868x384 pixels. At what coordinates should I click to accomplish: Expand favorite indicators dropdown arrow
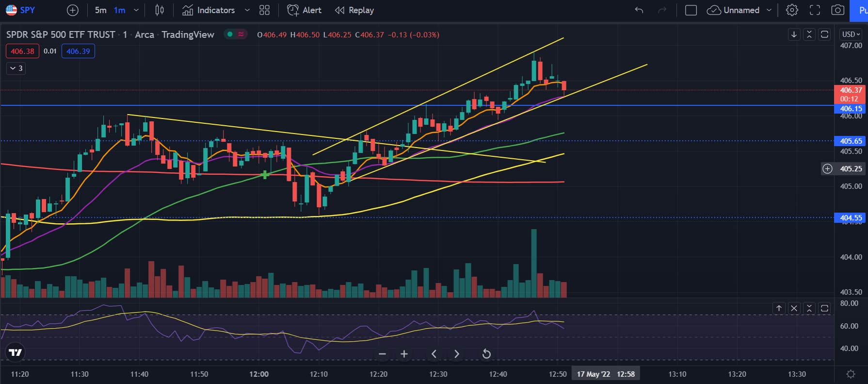pos(247,10)
